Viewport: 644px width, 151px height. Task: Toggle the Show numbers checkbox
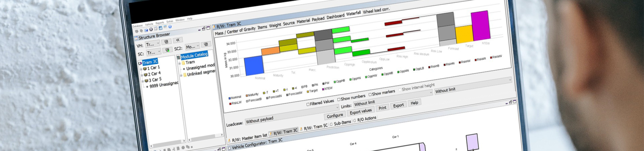click(x=339, y=99)
